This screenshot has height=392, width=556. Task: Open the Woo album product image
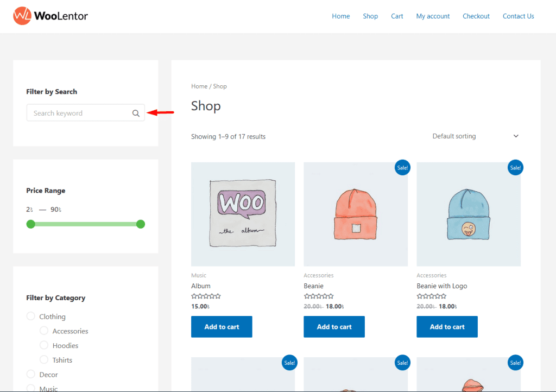pyautogui.click(x=243, y=214)
